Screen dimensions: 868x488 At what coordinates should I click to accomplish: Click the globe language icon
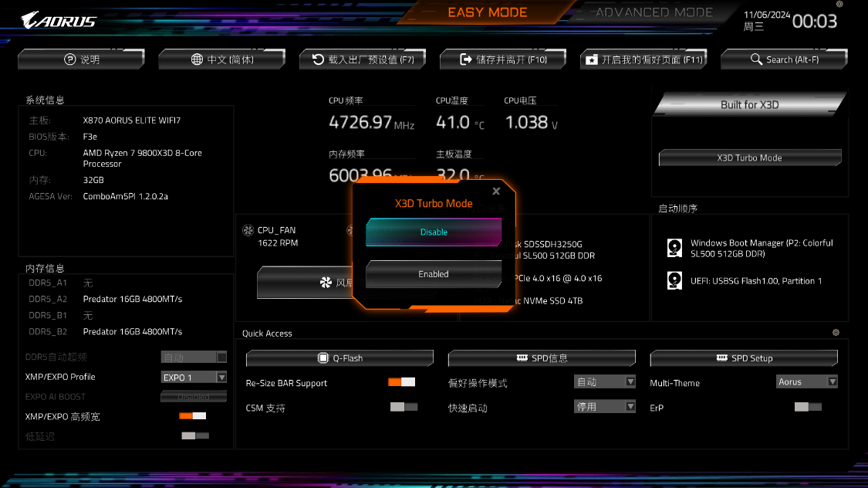[x=197, y=59]
